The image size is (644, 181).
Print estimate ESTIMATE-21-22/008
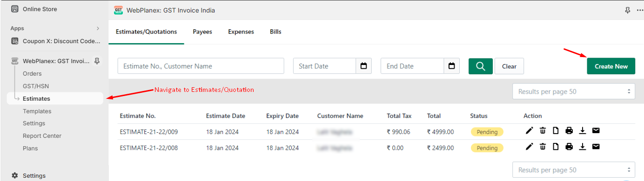click(569, 147)
